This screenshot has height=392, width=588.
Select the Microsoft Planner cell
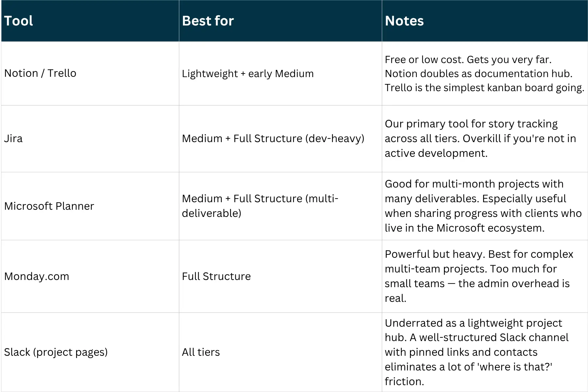click(x=90, y=206)
